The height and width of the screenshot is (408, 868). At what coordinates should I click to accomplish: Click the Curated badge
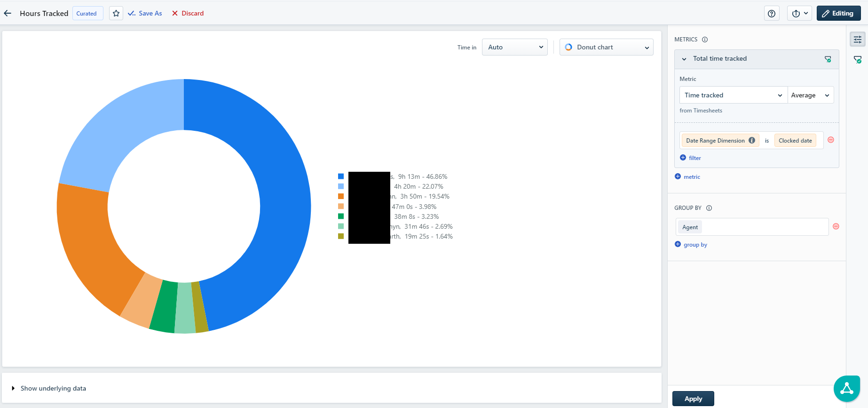tap(87, 14)
